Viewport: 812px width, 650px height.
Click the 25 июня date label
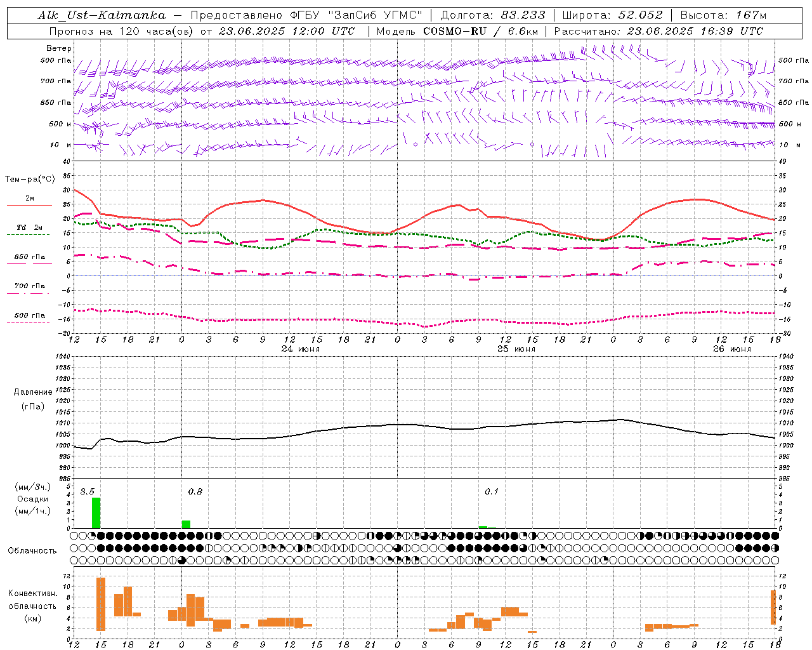point(516,348)
